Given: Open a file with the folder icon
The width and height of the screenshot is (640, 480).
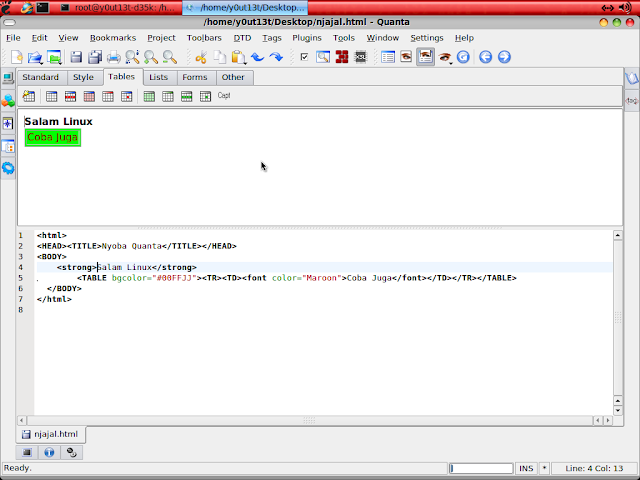Looking at the screenshot, I should [x=35, y=57].
